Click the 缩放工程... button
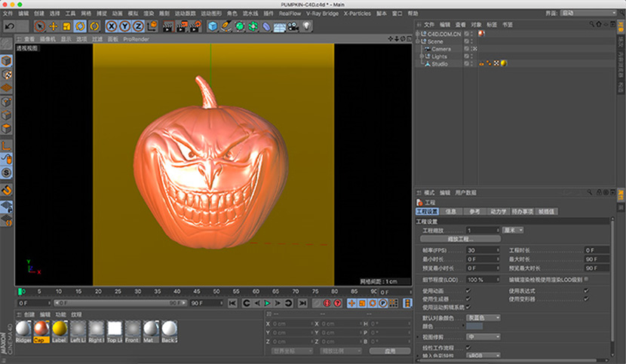 click(x=460, y=239)
